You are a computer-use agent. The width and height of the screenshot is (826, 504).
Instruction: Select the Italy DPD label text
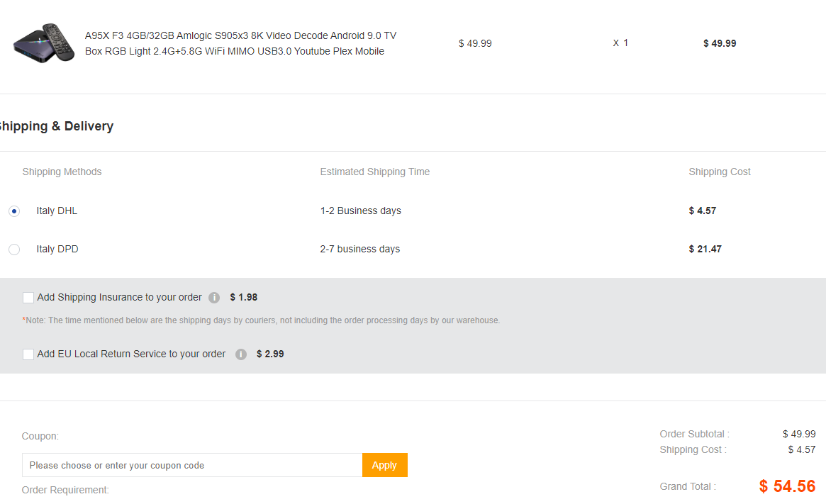coord(57,249)
